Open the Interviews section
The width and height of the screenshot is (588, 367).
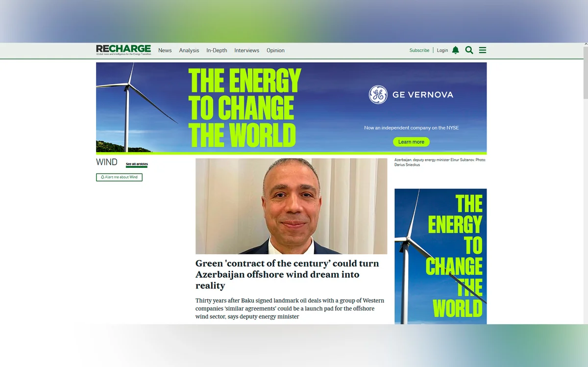[x=246, y=51]
